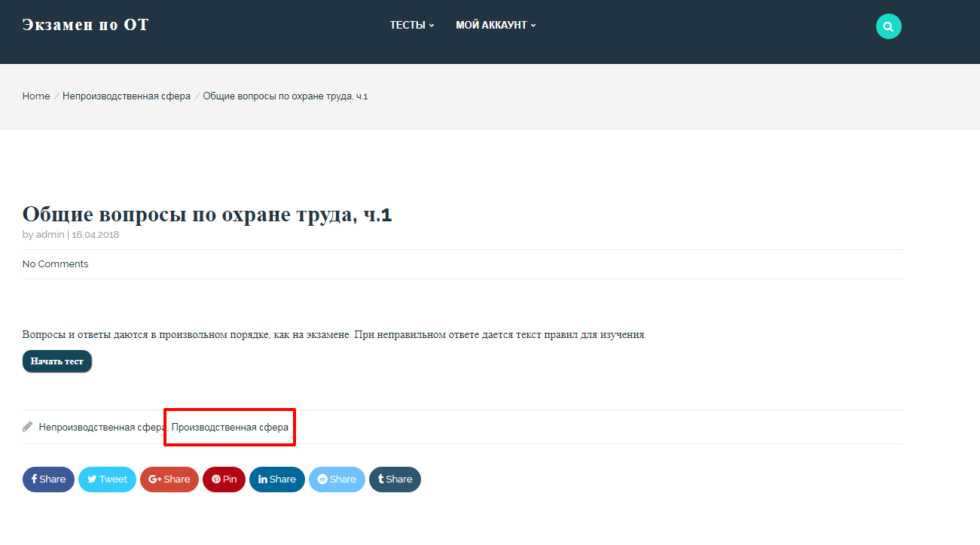Share the post on Facebook

pos(48,480)
